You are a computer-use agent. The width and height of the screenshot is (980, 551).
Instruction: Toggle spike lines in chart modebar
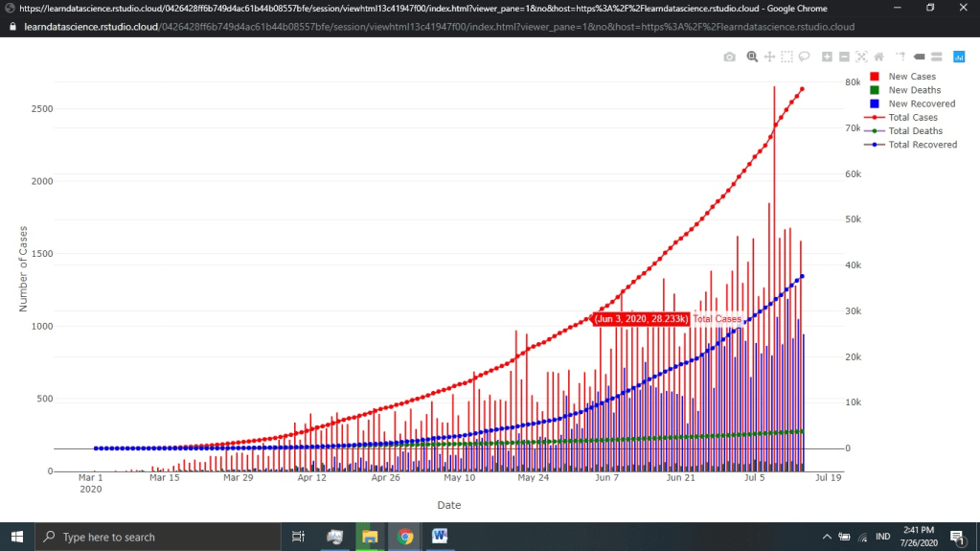coord(900,57)
